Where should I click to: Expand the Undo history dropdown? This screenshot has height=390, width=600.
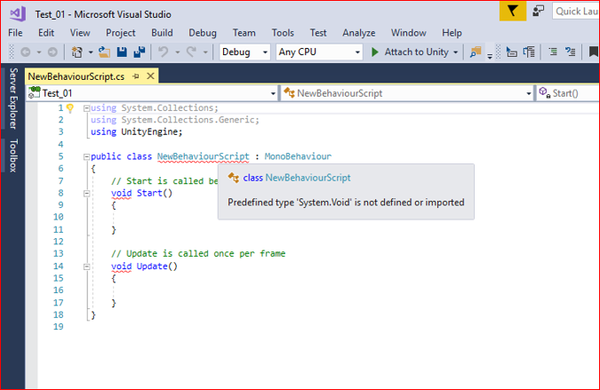click(177, 52)
